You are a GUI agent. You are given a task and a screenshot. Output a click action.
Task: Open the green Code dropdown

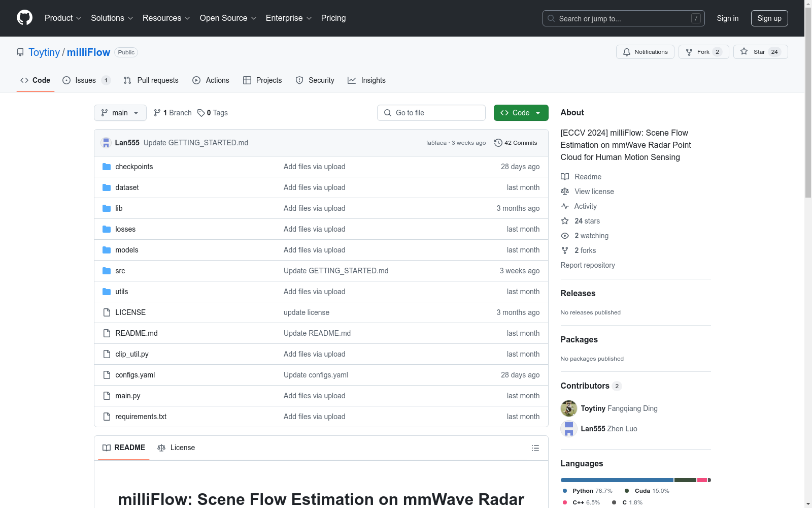click(521, 113)
